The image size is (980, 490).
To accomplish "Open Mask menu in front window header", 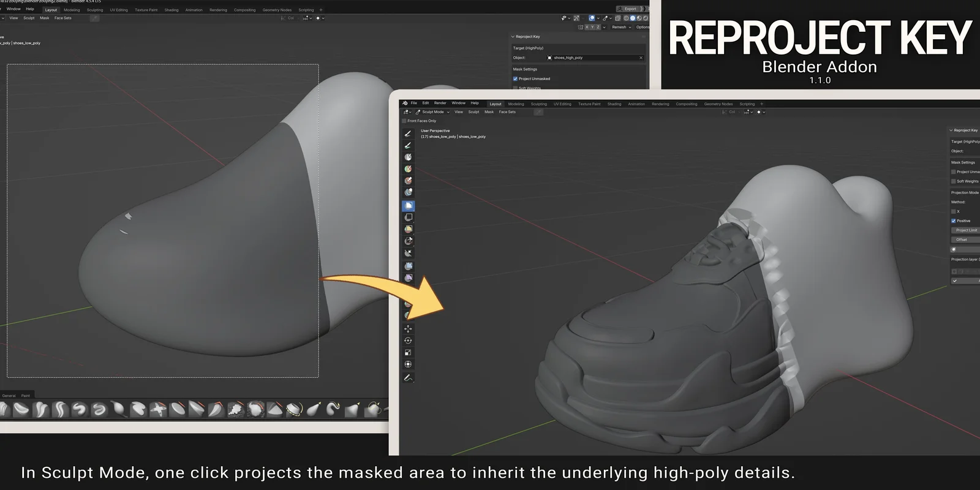I will point(489,112).
